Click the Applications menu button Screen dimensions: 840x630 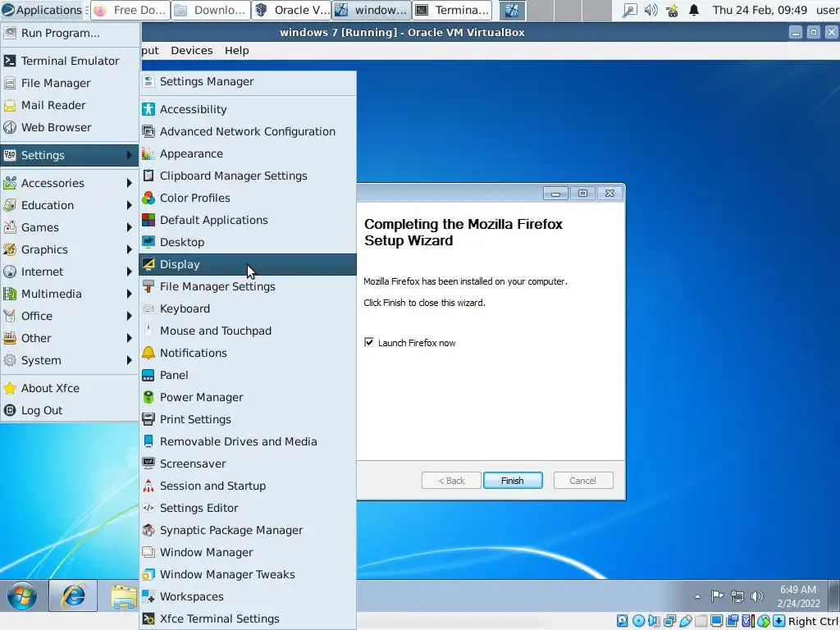[x=43, y=10]
